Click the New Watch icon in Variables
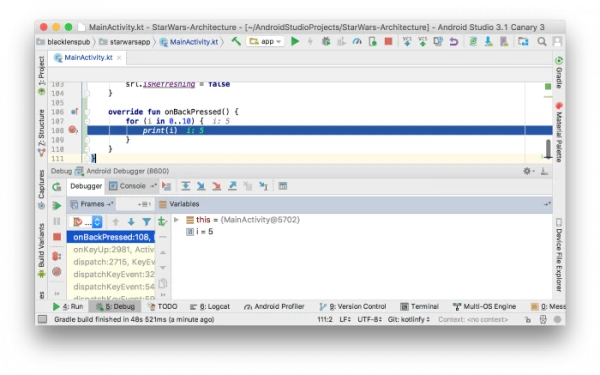The height and width of the screenshot is (375, 600). click(162, 221)
